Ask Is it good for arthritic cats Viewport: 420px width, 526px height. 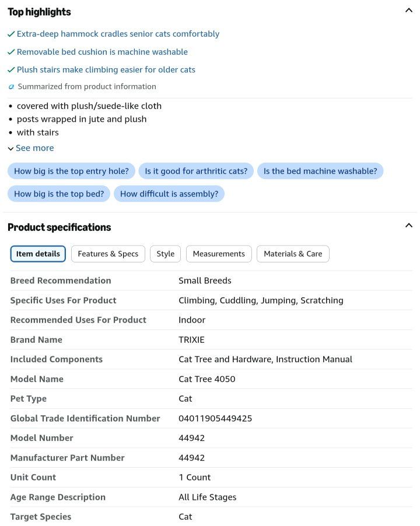(196, 171)
